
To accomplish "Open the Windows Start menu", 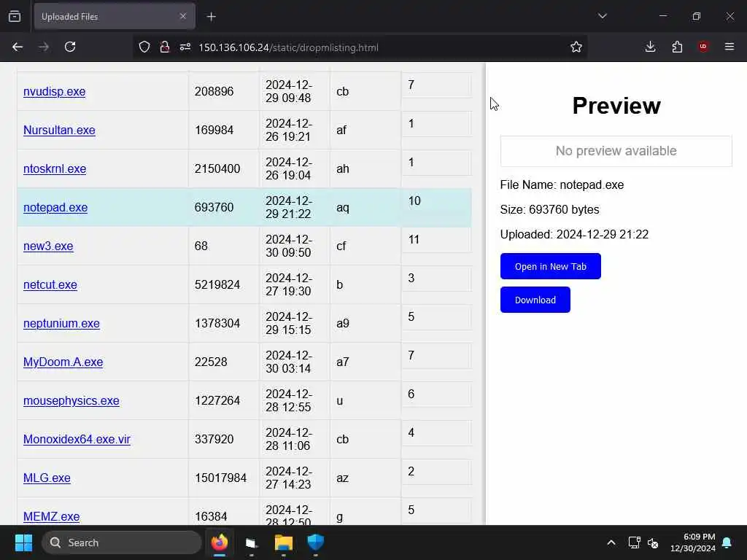I will 23,542.
